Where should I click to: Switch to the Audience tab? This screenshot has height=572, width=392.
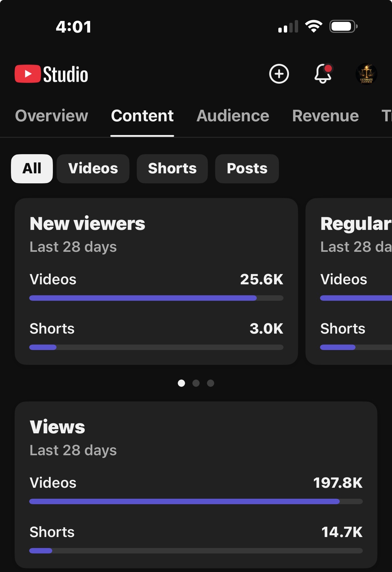pyautogui.click(x=233, y=116)
